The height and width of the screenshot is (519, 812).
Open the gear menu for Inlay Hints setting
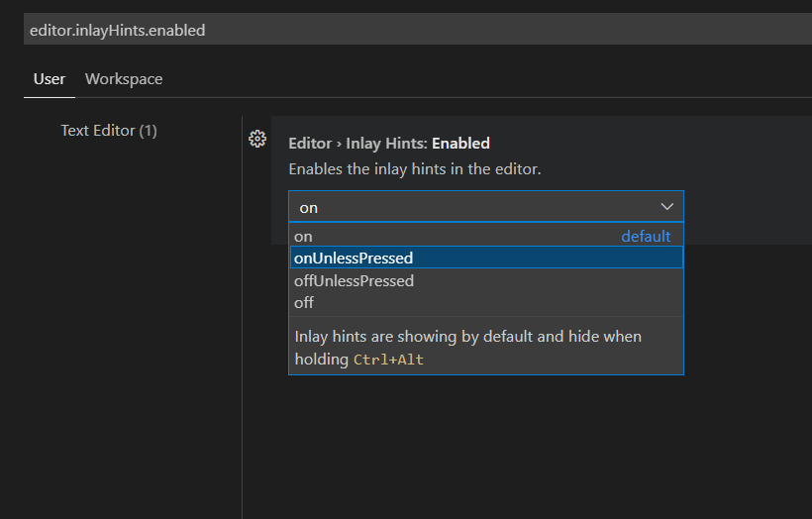coord(257,139)
